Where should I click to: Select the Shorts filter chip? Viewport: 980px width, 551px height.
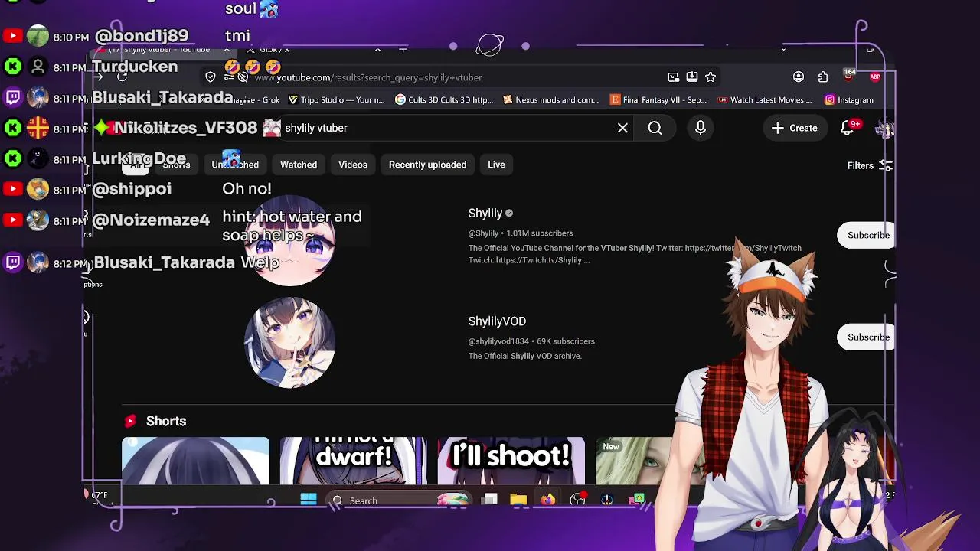pos(176,165)
